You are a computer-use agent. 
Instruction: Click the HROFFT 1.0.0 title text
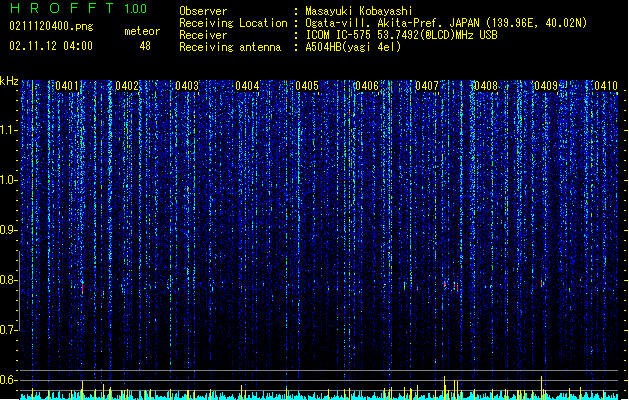[x=78, y=8]
